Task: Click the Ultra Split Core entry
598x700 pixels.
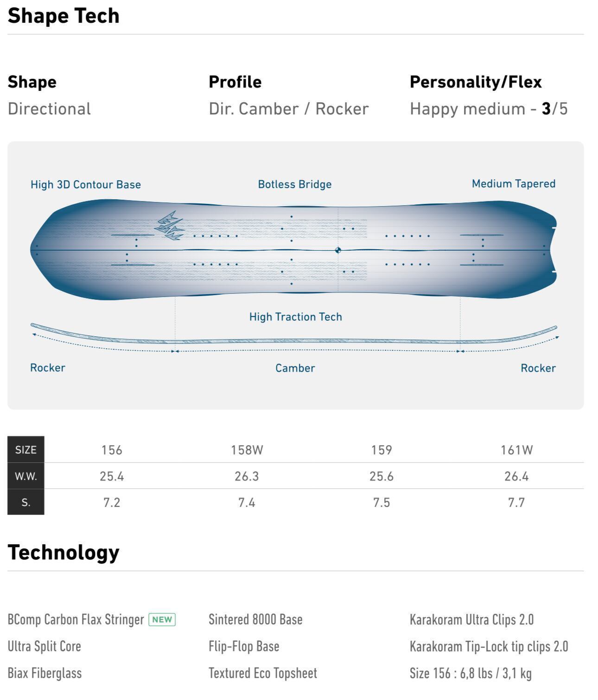Action: click(45, 646)
